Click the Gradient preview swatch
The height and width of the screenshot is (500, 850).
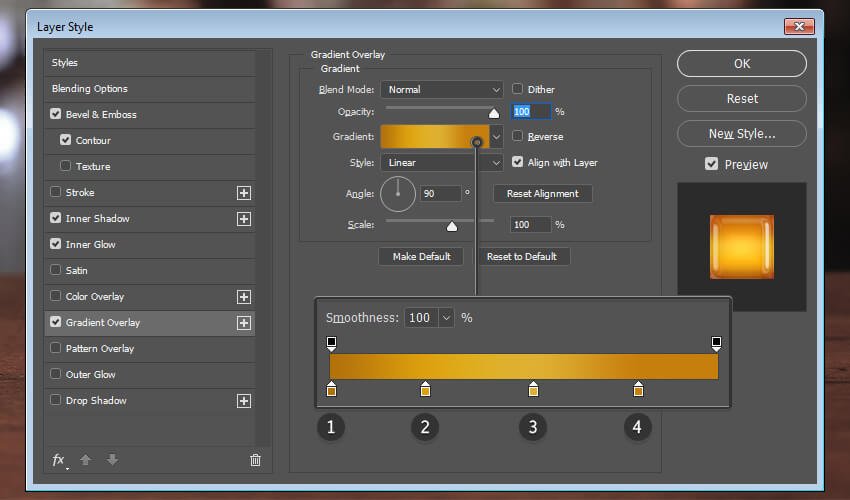[435, 137]
